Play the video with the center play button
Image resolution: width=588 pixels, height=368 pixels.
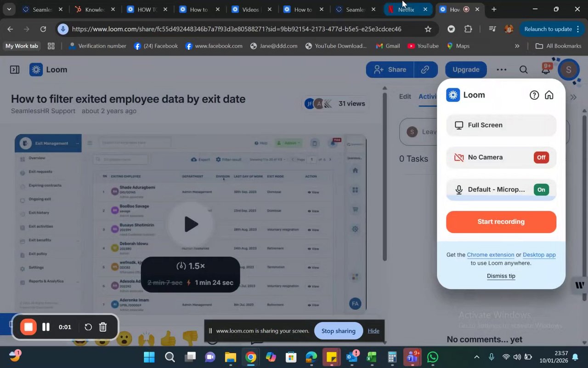click(x=191, y=224)
